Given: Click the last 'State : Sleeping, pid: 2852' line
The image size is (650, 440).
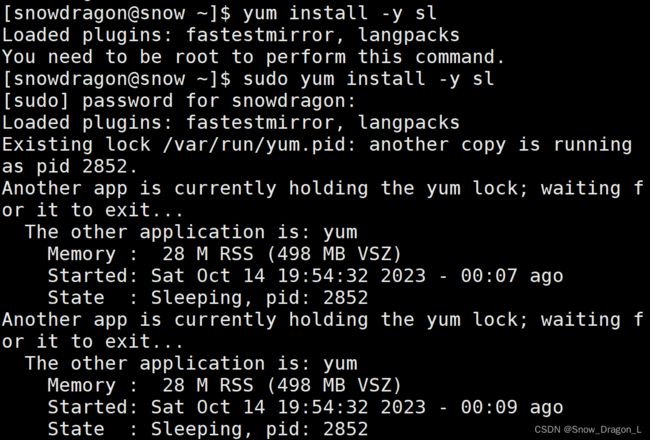Looking at the screenshot, I should click(x=208, y=429).
